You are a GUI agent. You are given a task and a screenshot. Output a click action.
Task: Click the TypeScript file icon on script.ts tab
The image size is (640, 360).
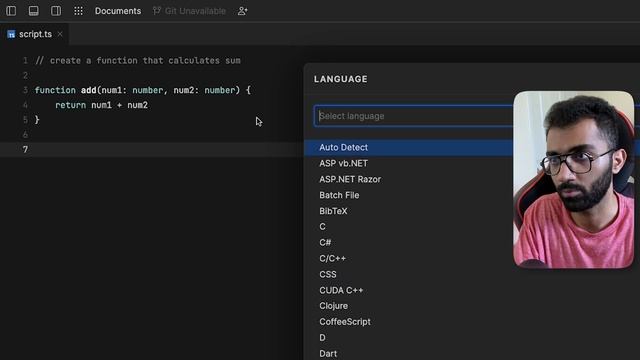click(x=11, y=35)
